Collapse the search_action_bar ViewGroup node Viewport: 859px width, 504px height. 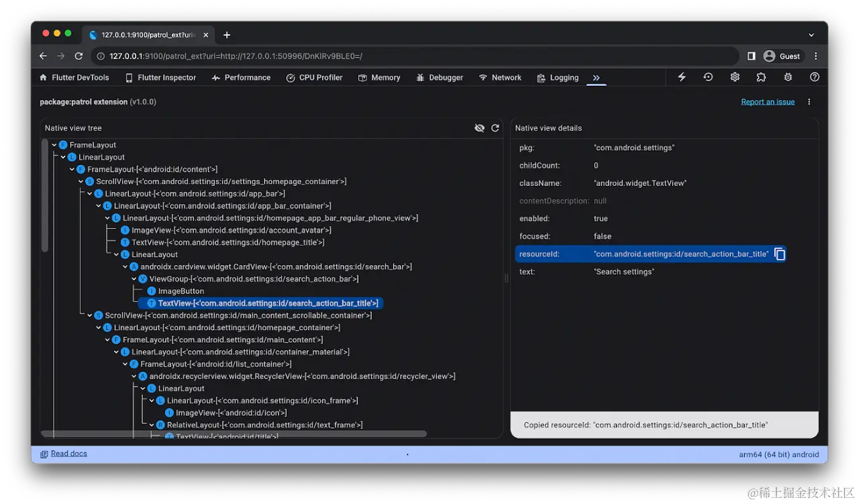tap(134, 279)
